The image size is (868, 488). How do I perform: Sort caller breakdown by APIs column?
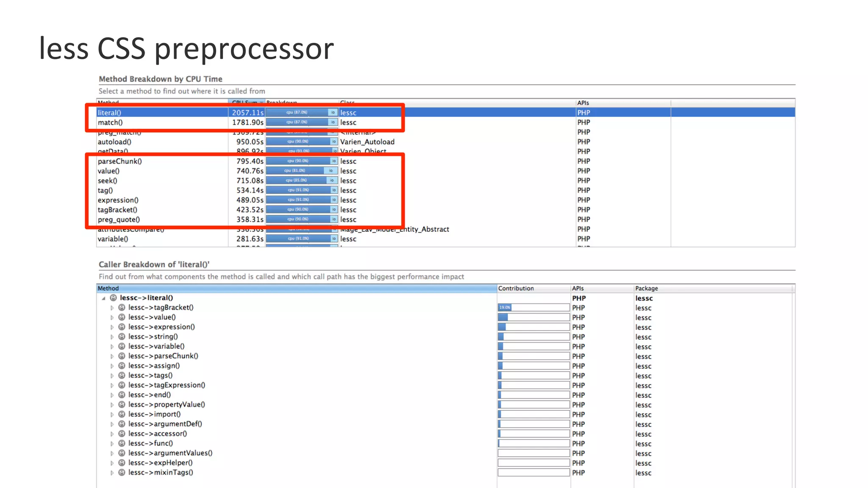602,288
